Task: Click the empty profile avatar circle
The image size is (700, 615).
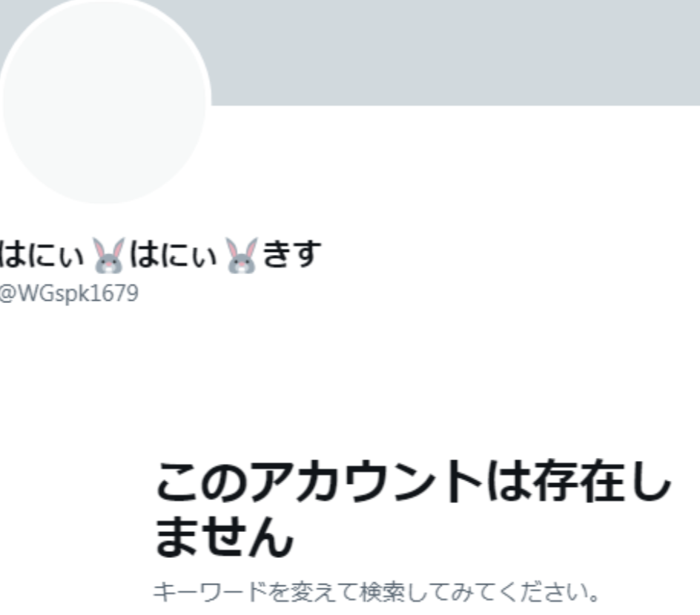Action: coord(105,102)
